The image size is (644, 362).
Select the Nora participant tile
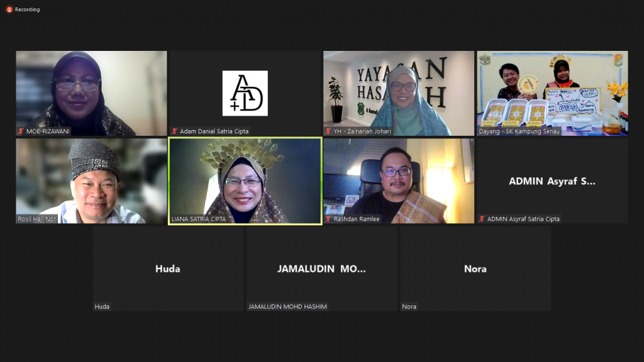click(x=475, y=268)
